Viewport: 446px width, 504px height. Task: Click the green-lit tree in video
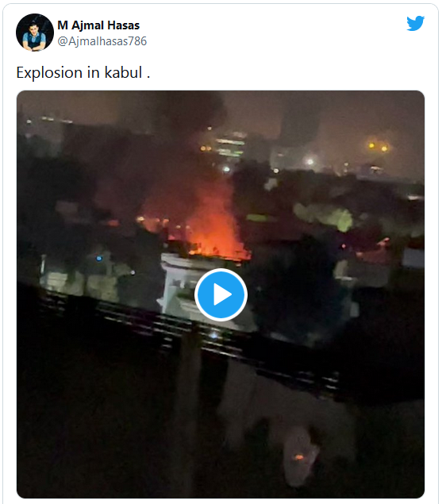point(325,217)
